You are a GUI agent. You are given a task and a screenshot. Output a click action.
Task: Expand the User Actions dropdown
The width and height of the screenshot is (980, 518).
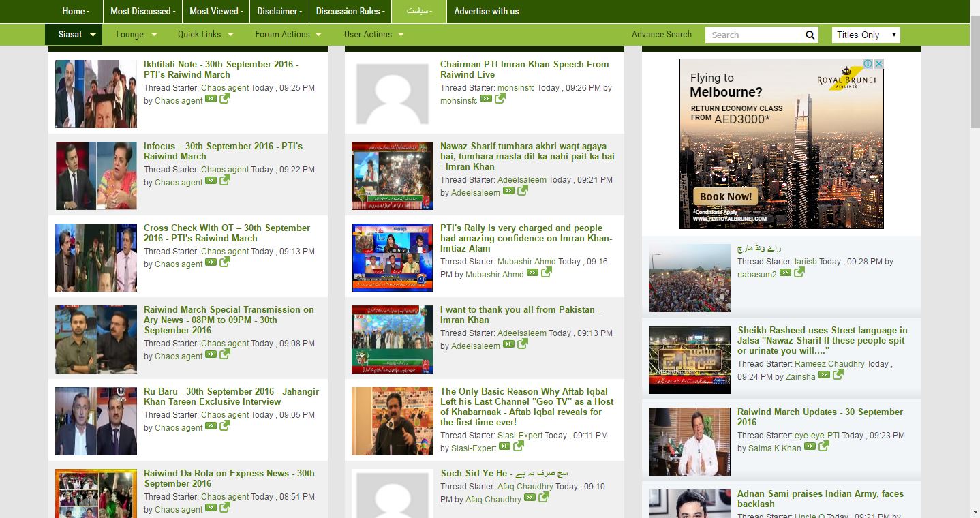[x=374, y=34]
